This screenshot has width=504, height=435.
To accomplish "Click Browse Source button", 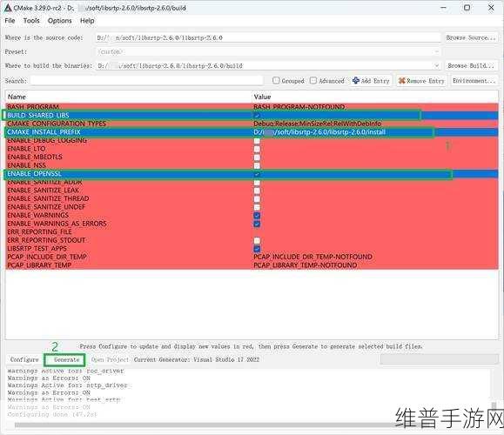I will pyautogui.click(x=471, y=37).
